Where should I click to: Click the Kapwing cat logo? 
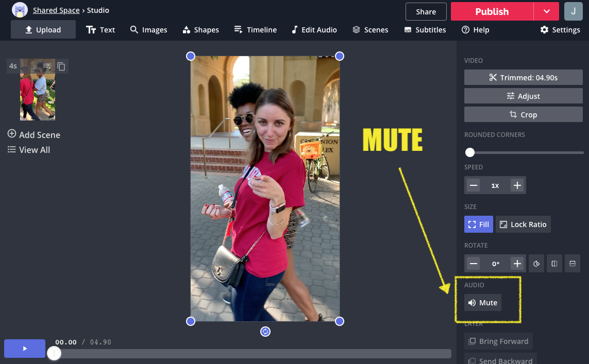(x=20, y=10)
